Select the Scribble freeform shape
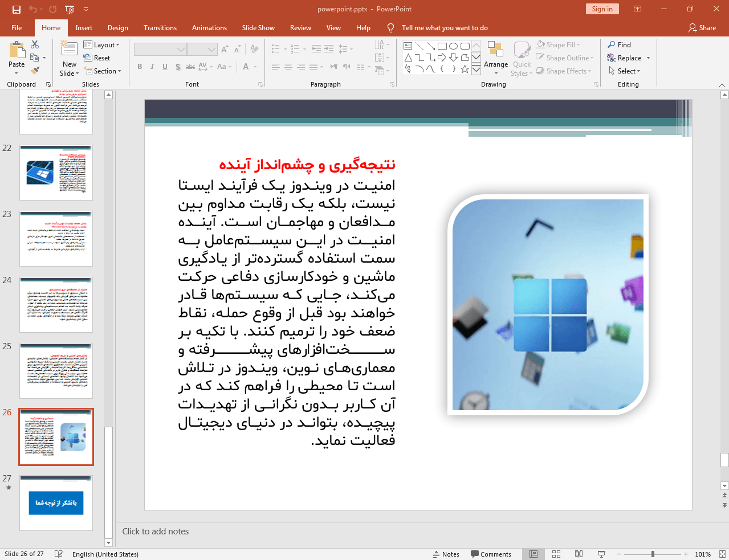This screenshot has width=729, height=560. 408,69
